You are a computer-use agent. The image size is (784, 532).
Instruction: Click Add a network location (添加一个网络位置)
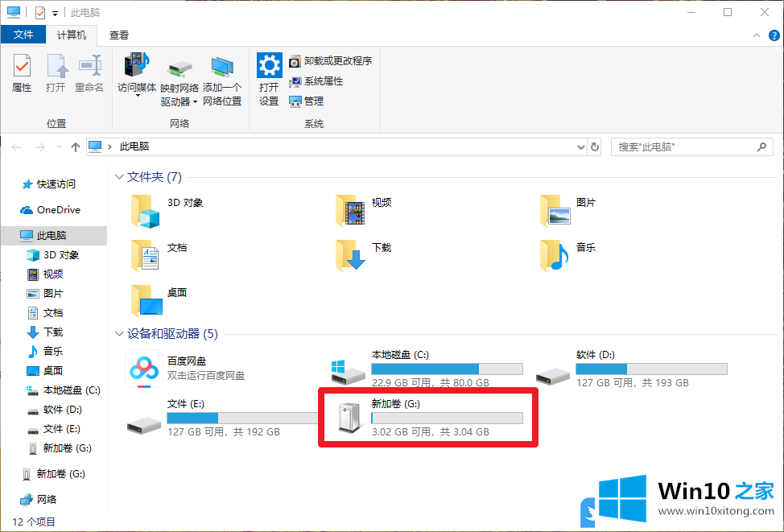point(222,81)
